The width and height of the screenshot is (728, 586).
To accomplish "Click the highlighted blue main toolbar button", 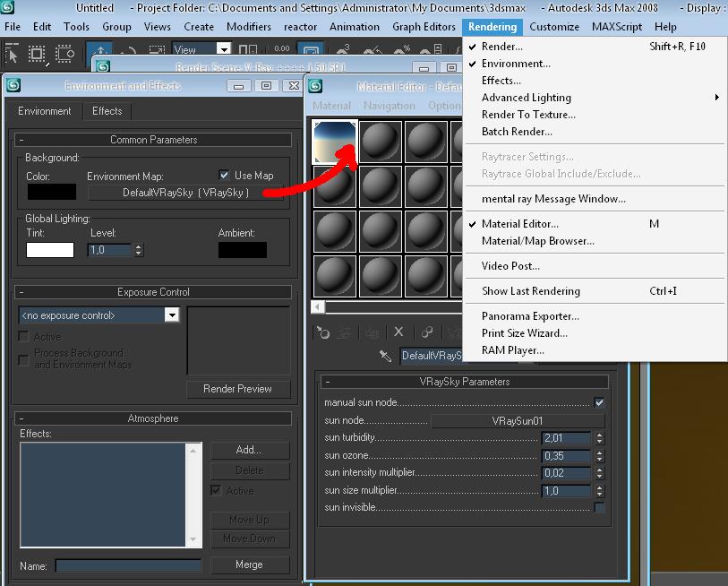I will [x=311, y=48].
